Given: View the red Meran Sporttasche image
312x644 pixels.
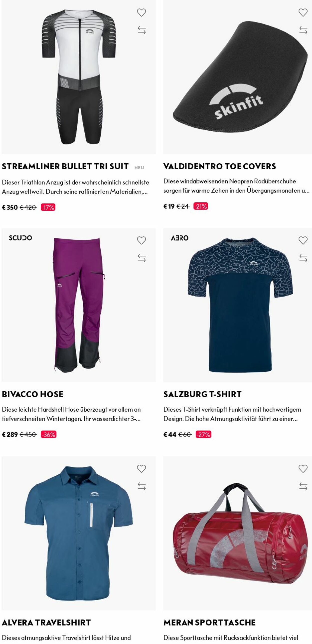Looking at the screenshot, I should click(237, 533).
